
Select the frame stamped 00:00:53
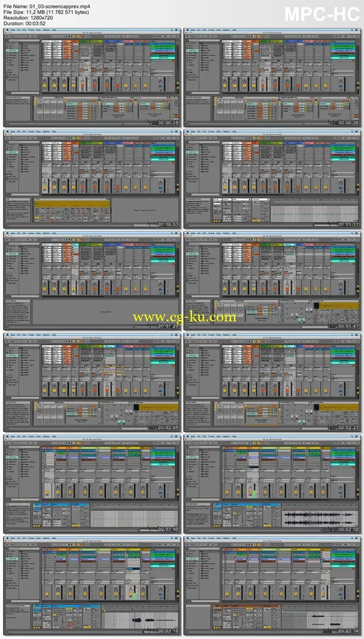[92, 179]
